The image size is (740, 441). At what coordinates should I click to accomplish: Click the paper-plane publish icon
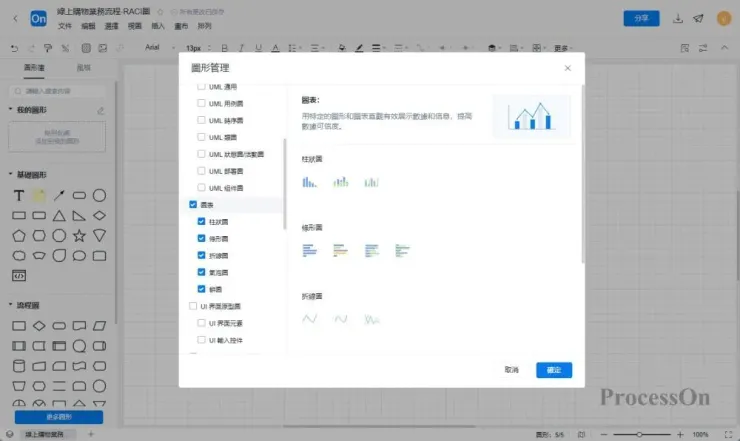(698, 19)
